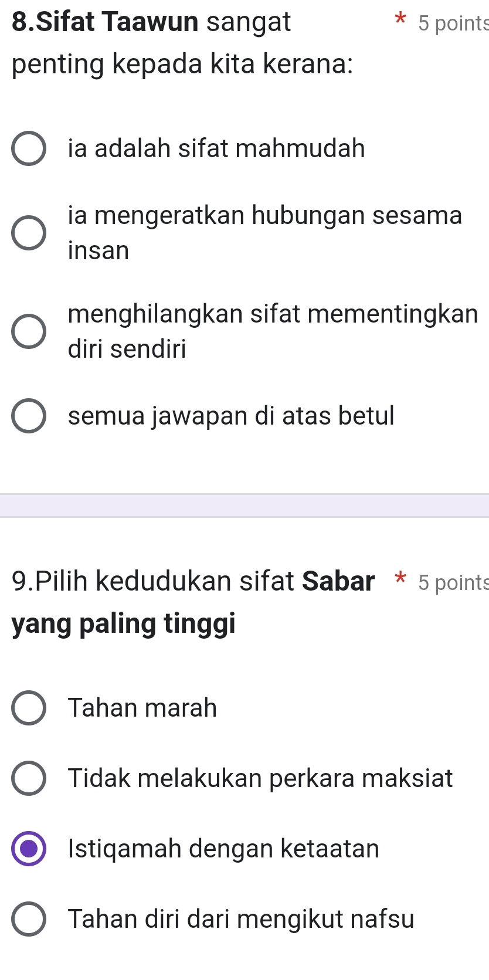Select "menghilangkan sifat mementingkan diri sendiri"
The image size is (489, 980).
pyautogui.click(x=28, y=331)
